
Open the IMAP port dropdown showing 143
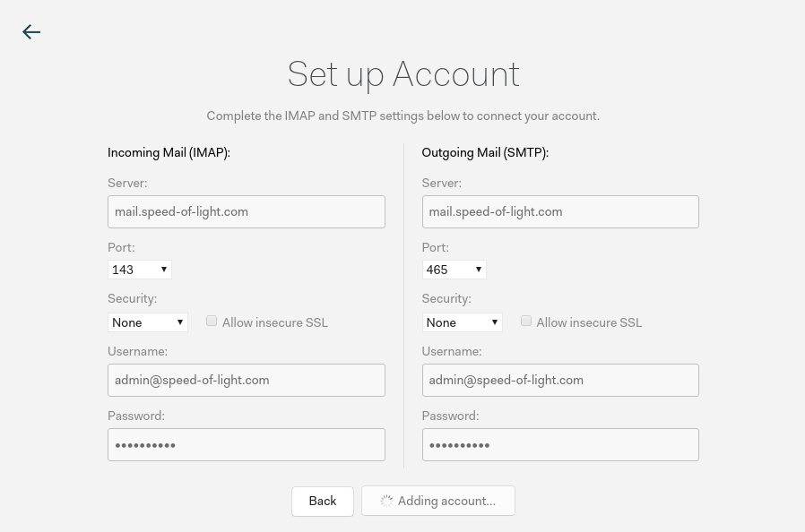(140, 270)
